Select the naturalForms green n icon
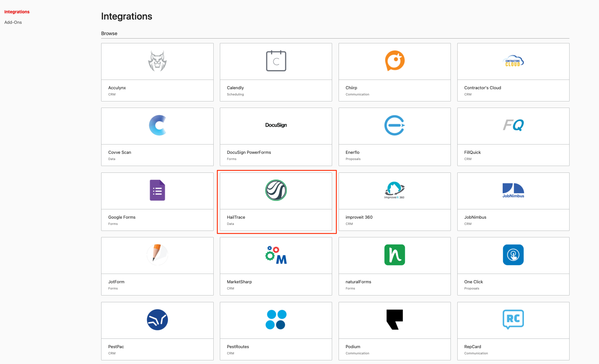Image resolution: width=599 pixels, height=364 pixels. (395, 255)
